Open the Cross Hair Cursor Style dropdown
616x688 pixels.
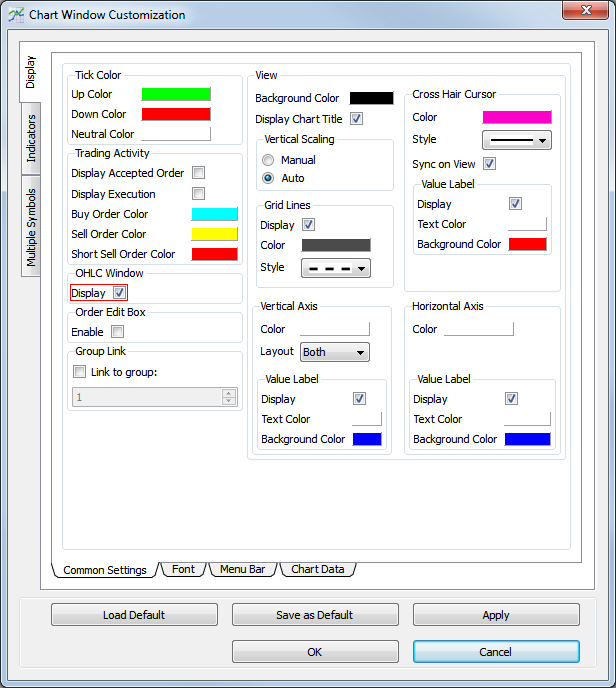point(516,140)
